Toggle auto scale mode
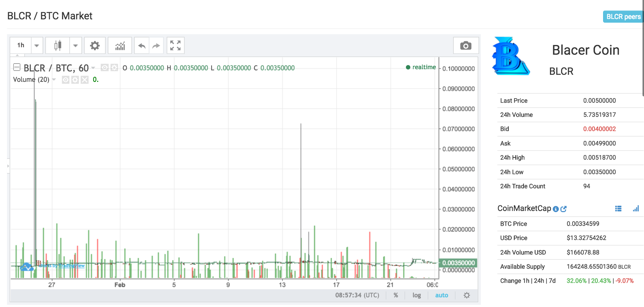Image resolution: width=644 pixels, height=307 pixels. [x=442, y=295]
